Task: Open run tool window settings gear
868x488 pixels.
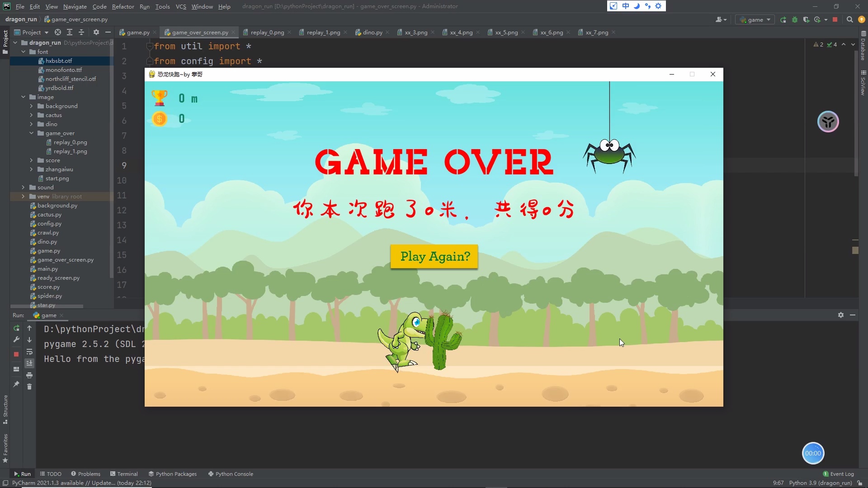Action: click(841, 315)
